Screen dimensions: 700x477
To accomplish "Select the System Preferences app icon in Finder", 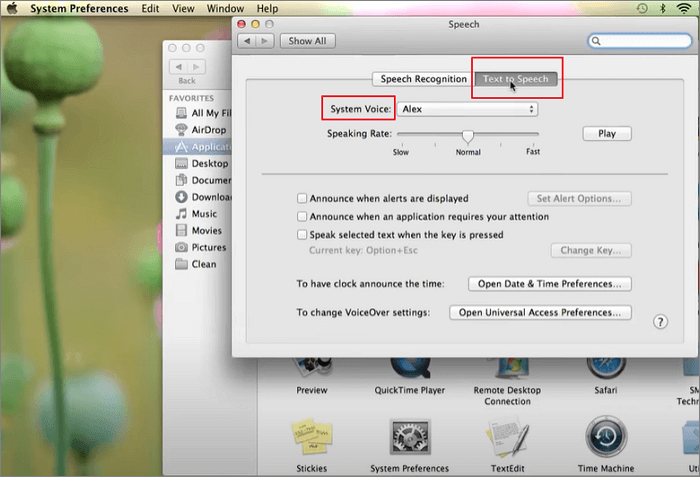I will (x=410, y=437).
